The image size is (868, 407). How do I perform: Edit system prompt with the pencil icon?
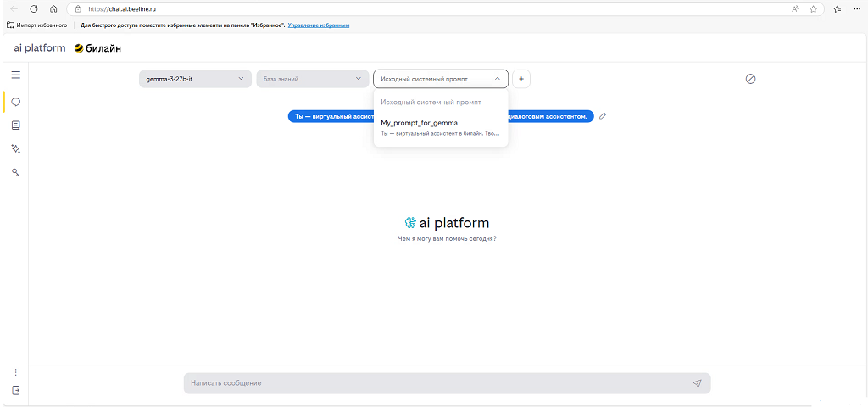pyautogui.click(x=603, y=116)
